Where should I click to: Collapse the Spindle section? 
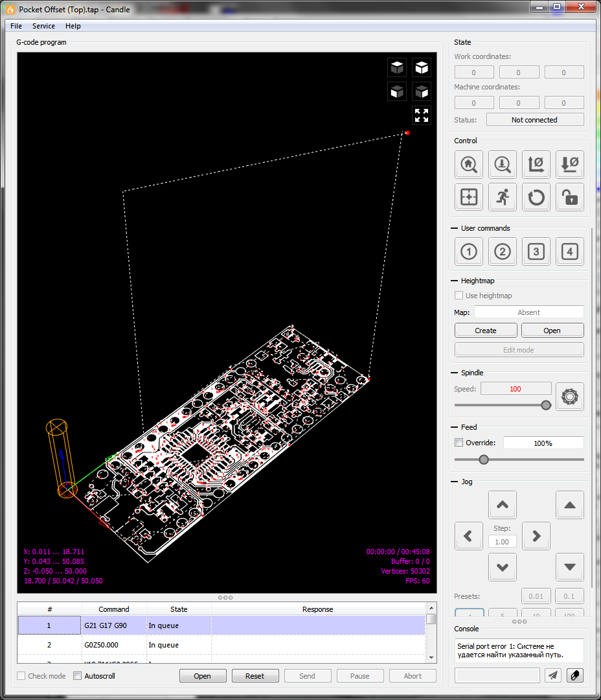pos(454,373)
